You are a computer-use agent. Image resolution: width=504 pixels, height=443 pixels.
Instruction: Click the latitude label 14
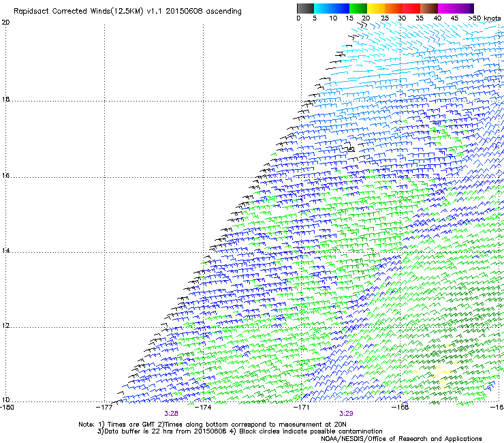(5, 251)
